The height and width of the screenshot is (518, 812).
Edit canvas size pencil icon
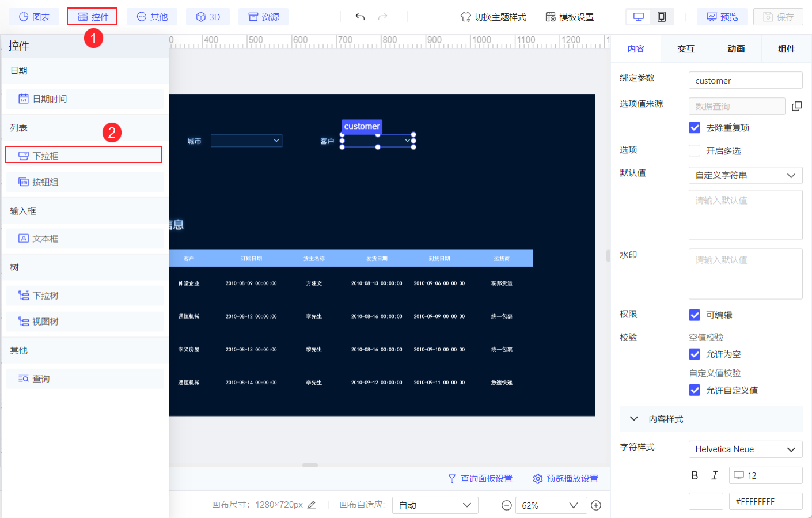point(312,505)
